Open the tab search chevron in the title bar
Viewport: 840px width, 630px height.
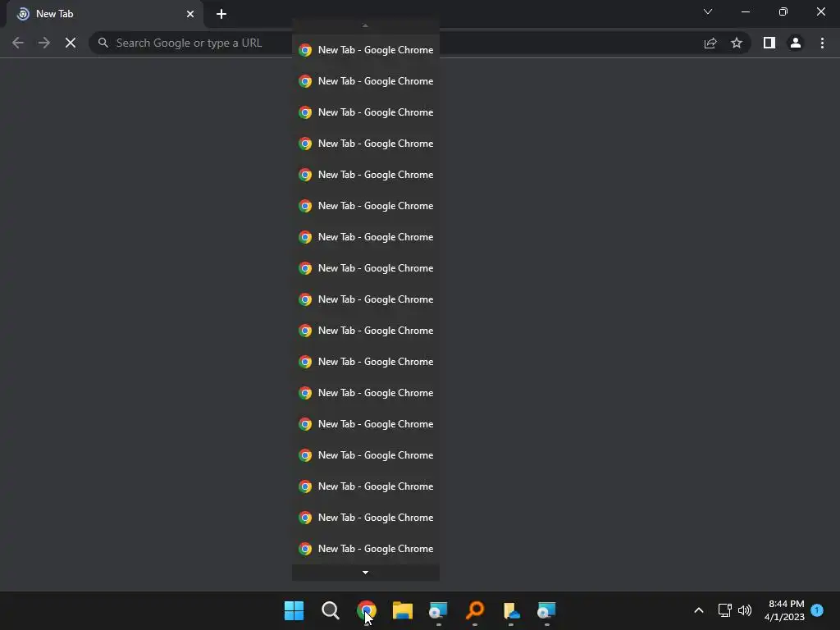pyautogui.click(x=708, y=11)
